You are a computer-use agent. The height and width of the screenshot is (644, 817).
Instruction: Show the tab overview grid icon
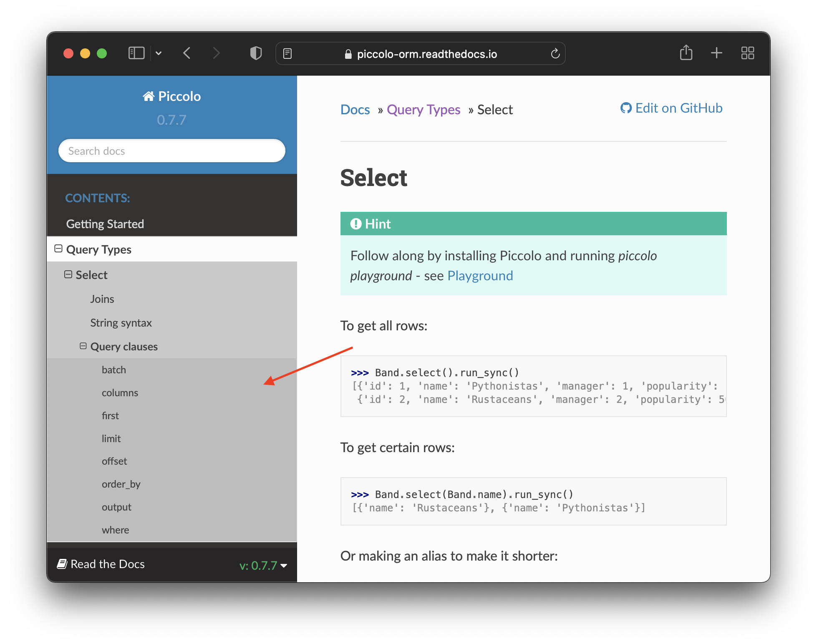(747, 53)
